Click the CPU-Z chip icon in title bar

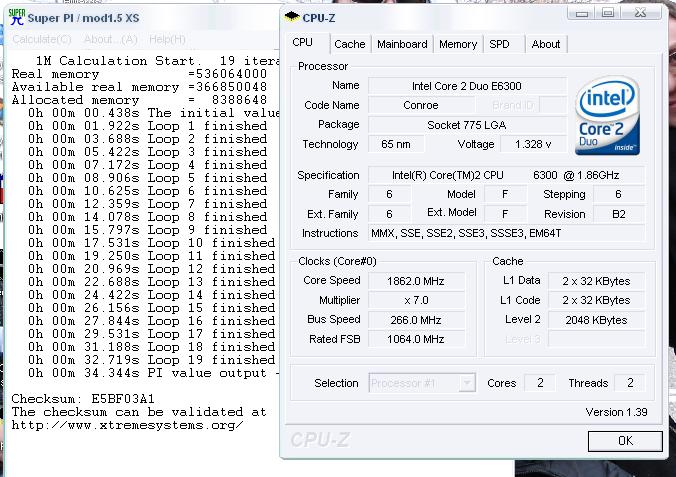point(292,17)
